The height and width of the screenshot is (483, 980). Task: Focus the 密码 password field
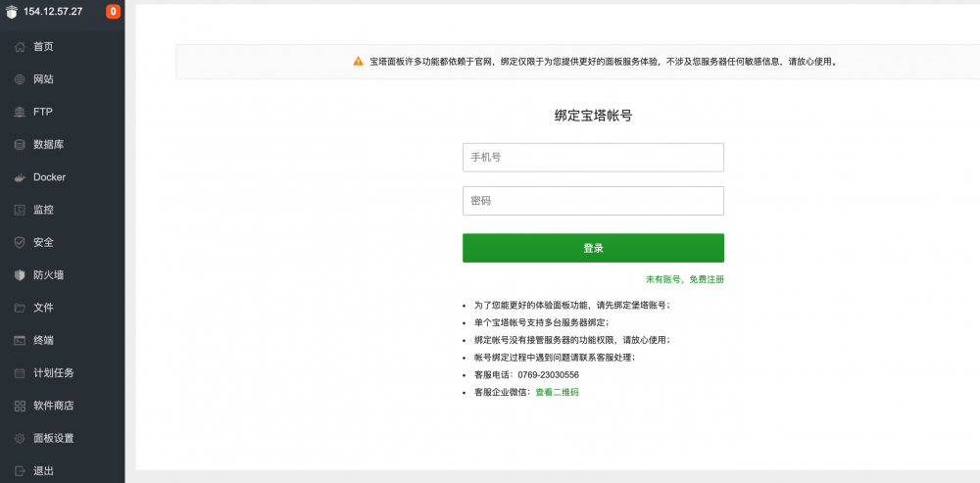[593, 201]
